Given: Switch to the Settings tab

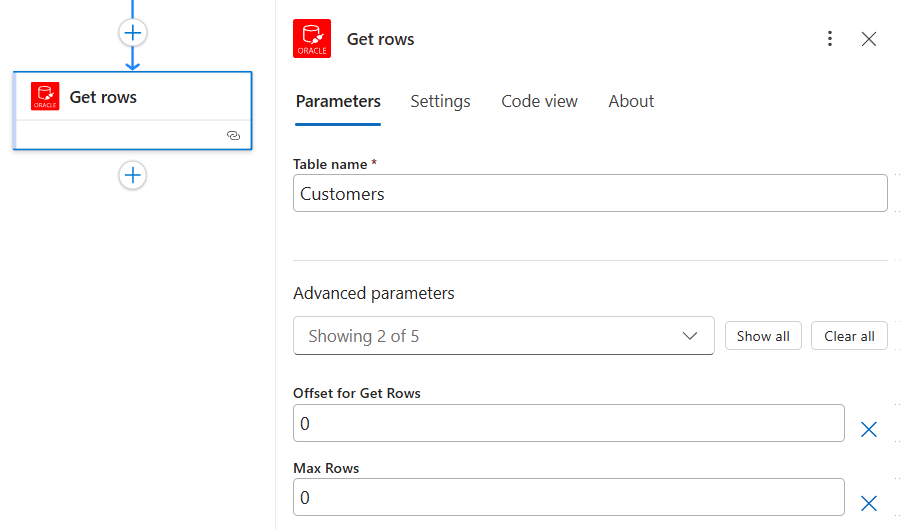Looking at the screenshot, I should point(440,102).
